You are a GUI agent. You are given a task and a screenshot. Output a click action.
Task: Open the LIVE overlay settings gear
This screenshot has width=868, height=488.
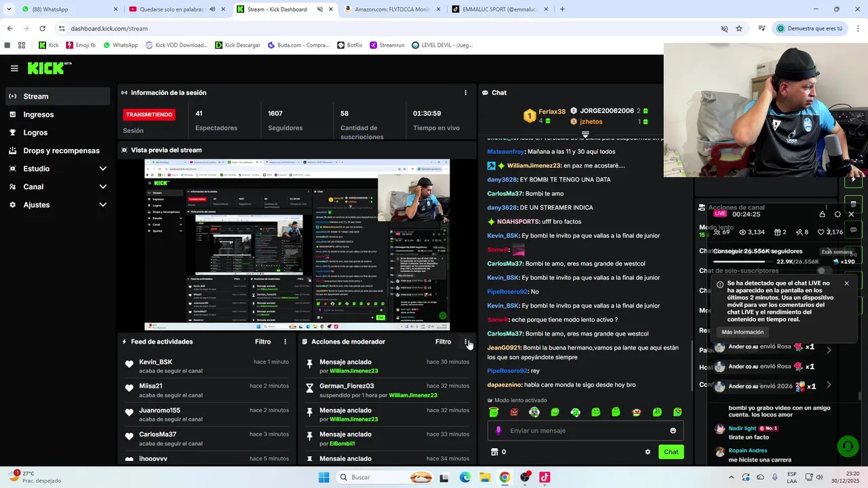tap(837, 214)
